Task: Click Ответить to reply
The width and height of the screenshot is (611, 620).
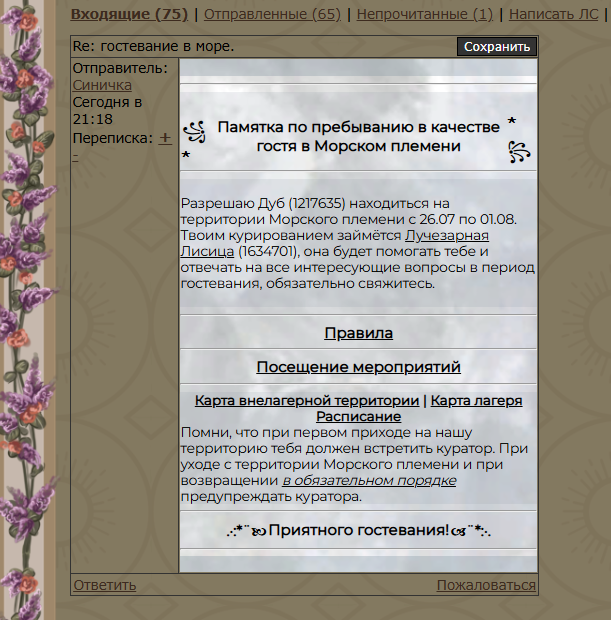Action: (x=105, y=585)
